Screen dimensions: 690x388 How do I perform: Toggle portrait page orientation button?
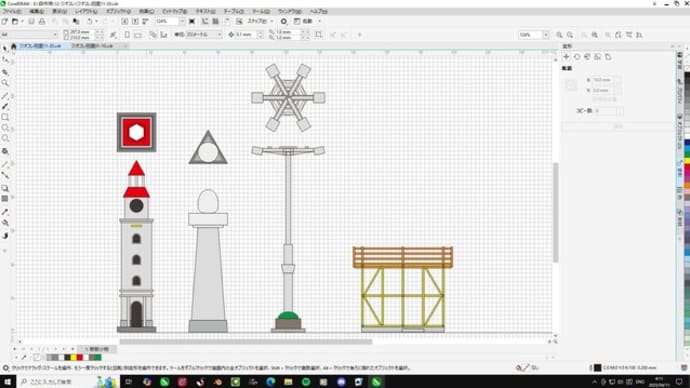point(127,35)
